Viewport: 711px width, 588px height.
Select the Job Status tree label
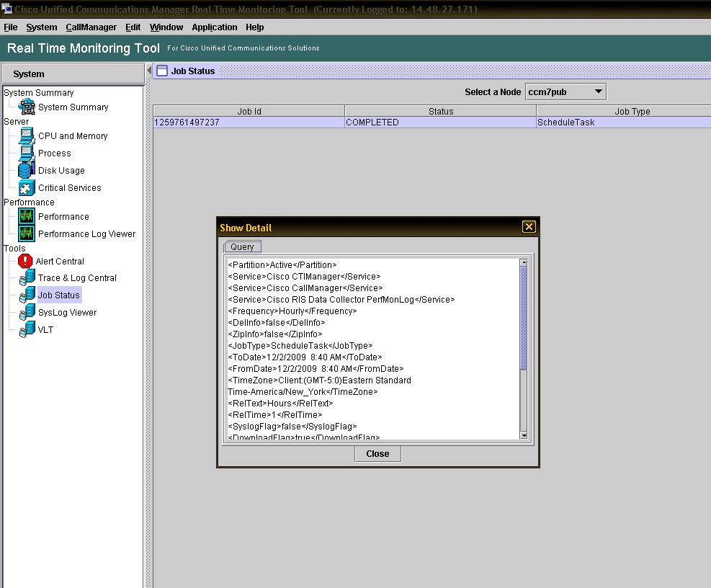tap(58, 295)
